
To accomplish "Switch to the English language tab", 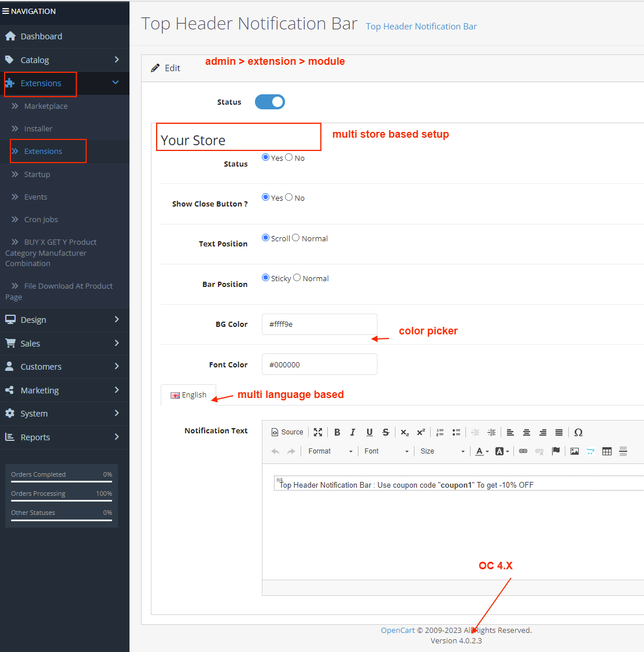I will click(x=188, y=395).
